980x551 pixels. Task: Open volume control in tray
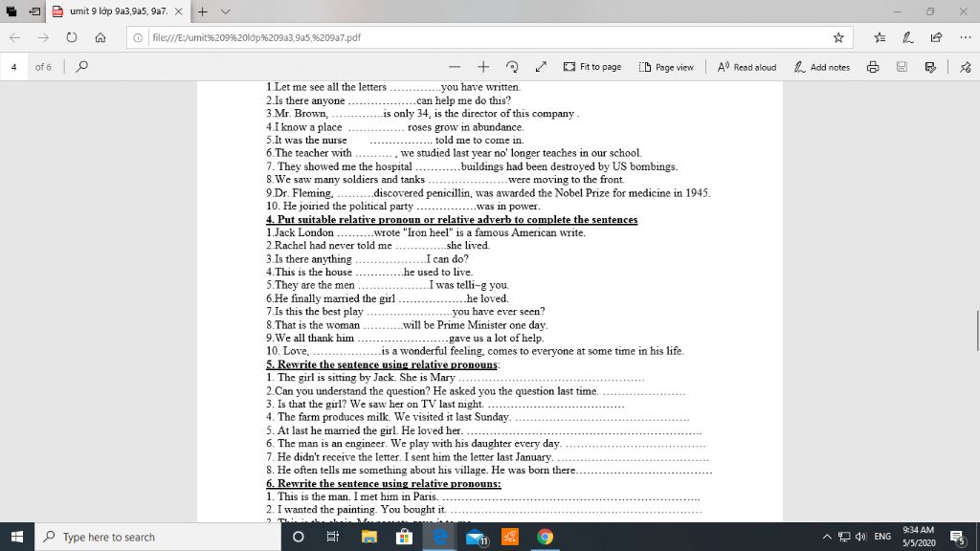click(x=860, y=537)
